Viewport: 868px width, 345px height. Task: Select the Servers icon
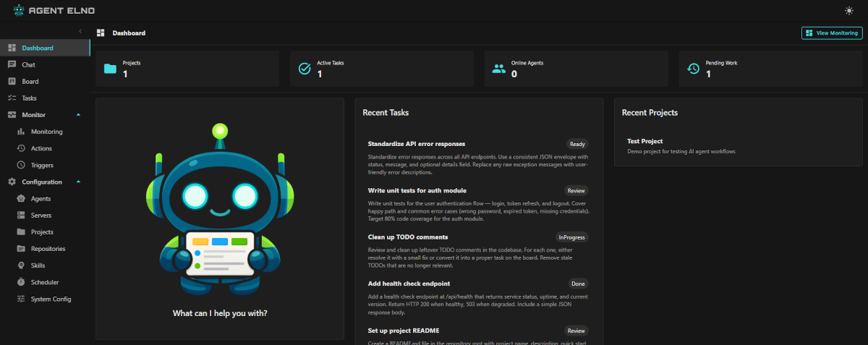coord(21,216)
